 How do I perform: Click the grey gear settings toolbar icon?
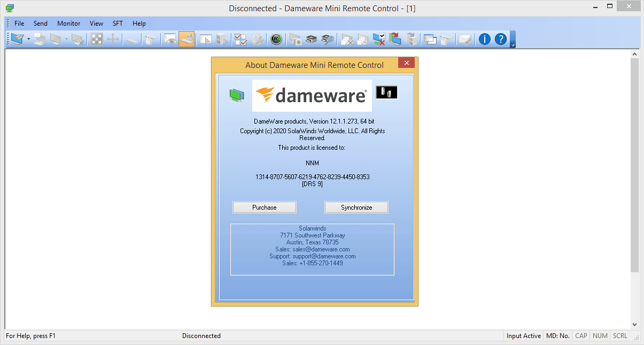click(x=257, y=39)
